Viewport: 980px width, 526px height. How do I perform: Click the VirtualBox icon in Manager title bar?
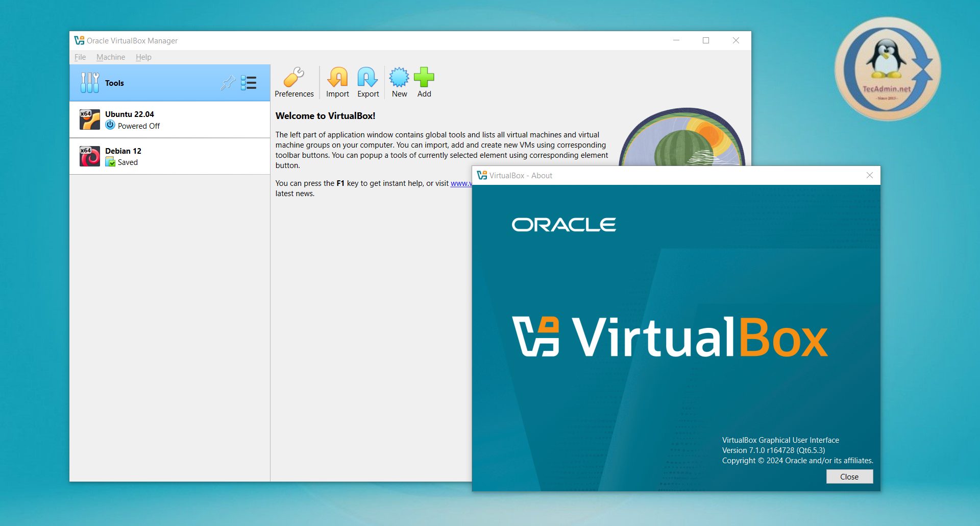coord(79,41)
